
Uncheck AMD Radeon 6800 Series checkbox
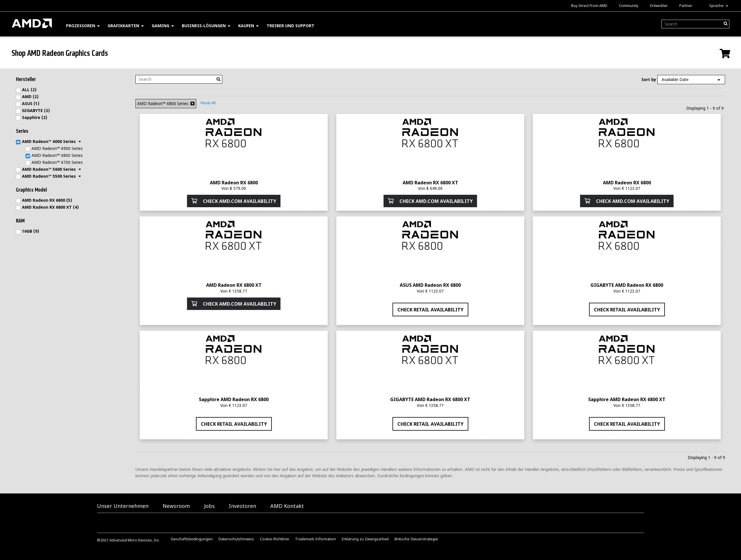[x=28, y=156]
